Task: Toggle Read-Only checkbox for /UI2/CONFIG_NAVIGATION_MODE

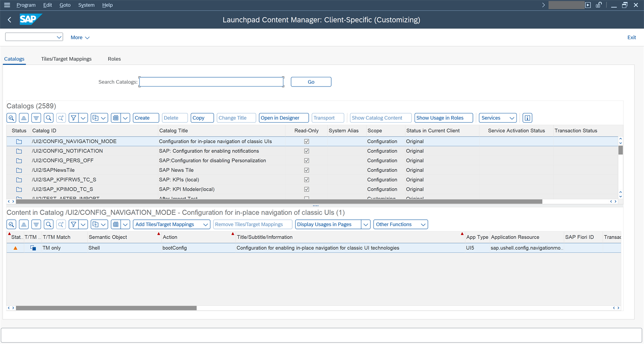Action: [307, 142]
